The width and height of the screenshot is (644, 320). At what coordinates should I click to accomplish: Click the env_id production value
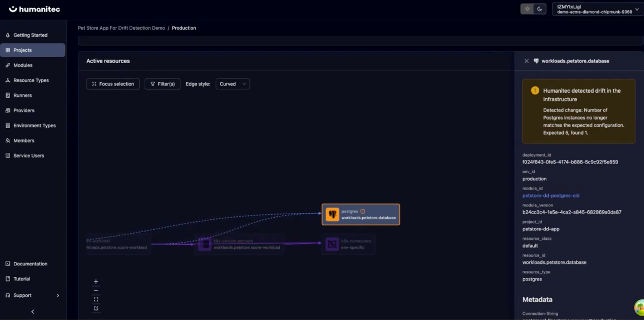535,179
